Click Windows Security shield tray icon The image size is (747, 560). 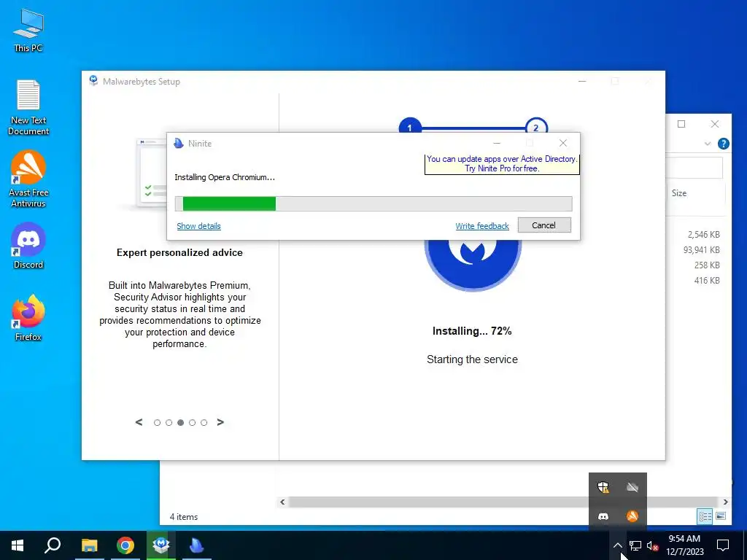click(x=603, y=487)
